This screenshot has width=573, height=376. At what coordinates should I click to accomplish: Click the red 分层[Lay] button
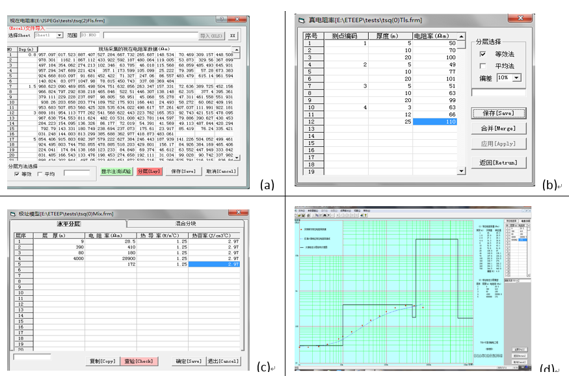click(149, 171)
